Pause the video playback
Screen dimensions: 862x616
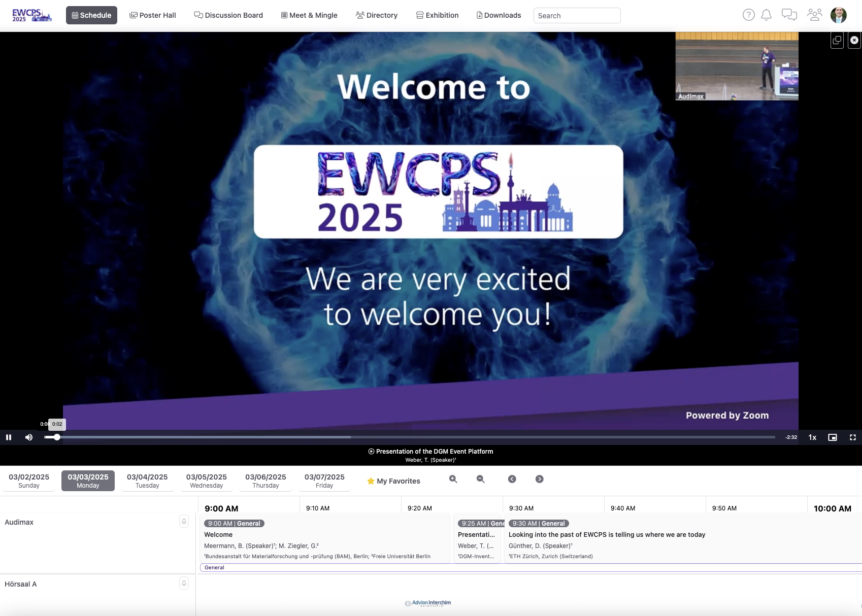point(9,437)
